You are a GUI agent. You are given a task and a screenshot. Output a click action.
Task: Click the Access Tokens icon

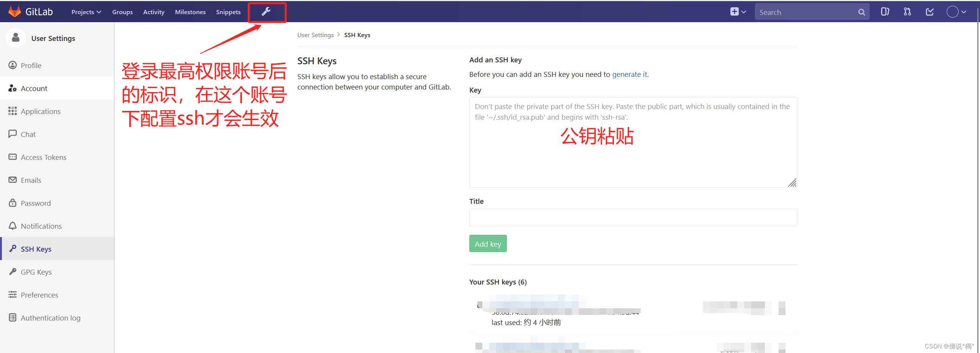(x=13, y=157)
